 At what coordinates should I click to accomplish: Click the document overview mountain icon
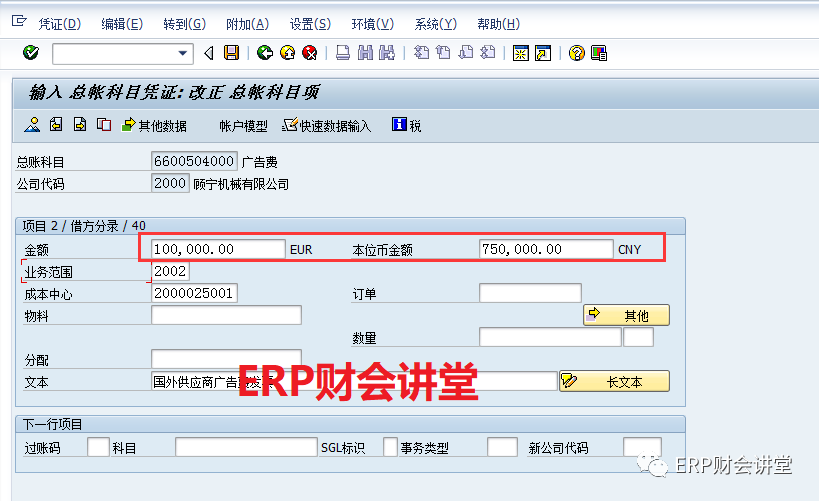tap(32, 125)
